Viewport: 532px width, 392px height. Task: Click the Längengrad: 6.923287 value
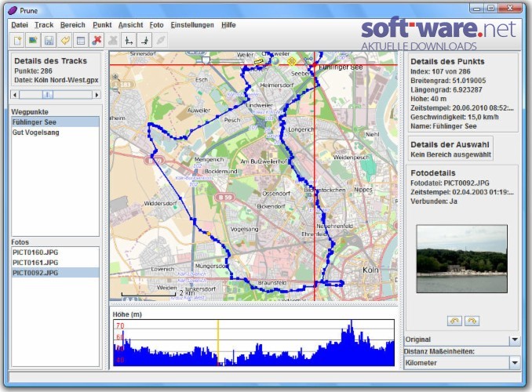[x=446, y=90]
